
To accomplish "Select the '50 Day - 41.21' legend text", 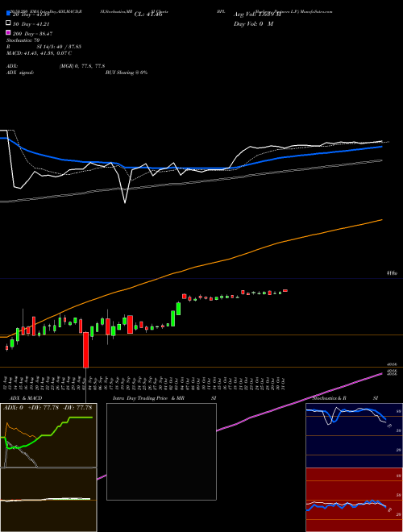I will pos(31,24).
